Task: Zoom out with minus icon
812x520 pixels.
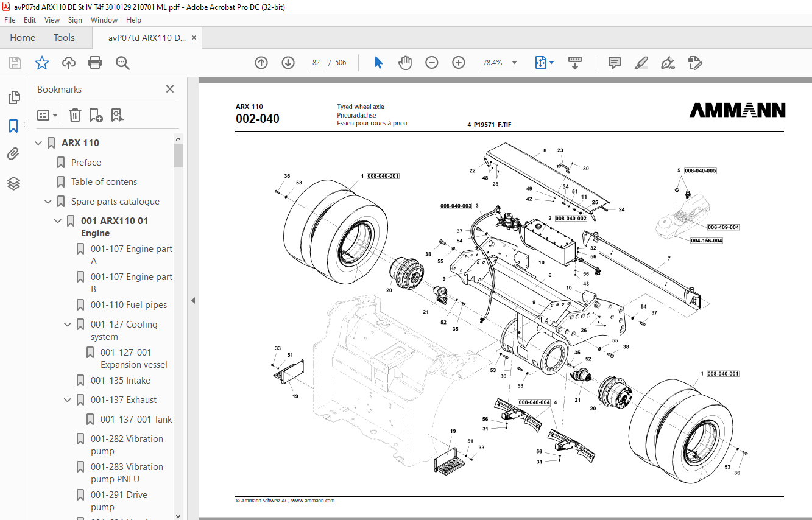Action: tap(432, 63)
